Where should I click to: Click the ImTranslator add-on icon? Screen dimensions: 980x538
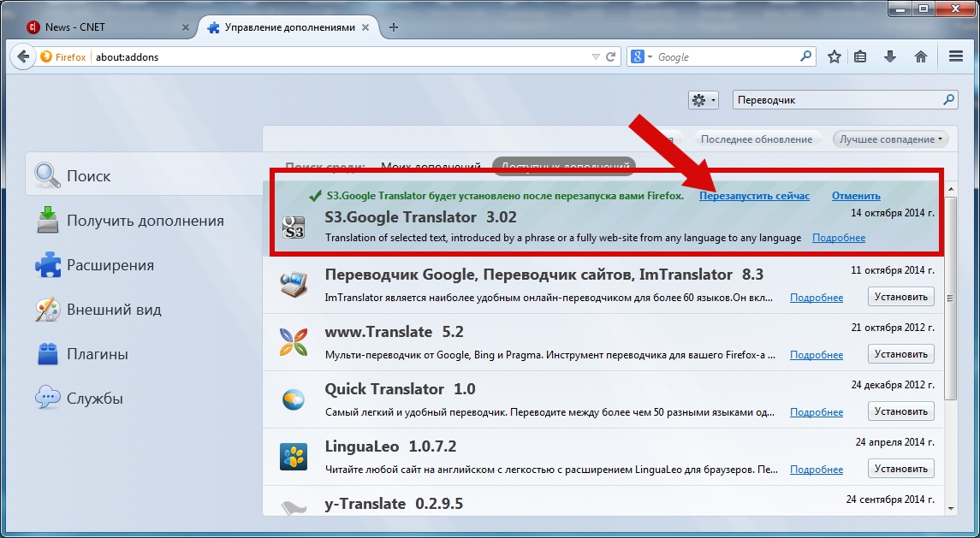point(293,284)
